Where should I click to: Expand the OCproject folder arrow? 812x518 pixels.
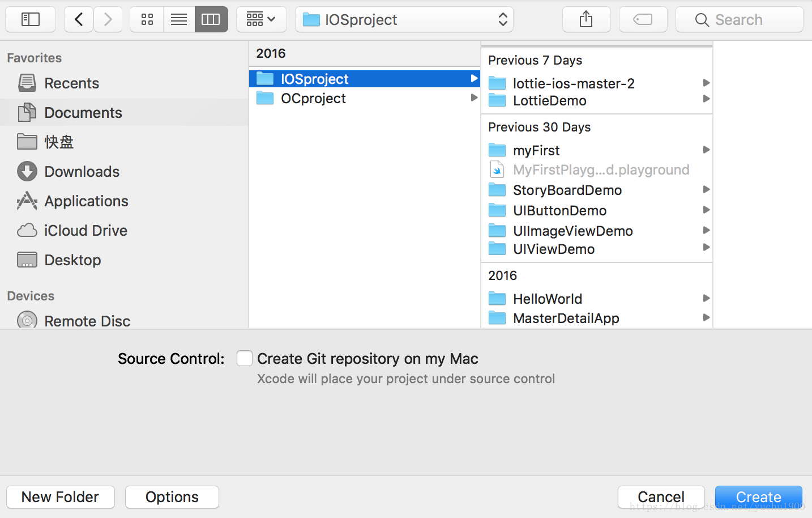click(x=474, y=98)
